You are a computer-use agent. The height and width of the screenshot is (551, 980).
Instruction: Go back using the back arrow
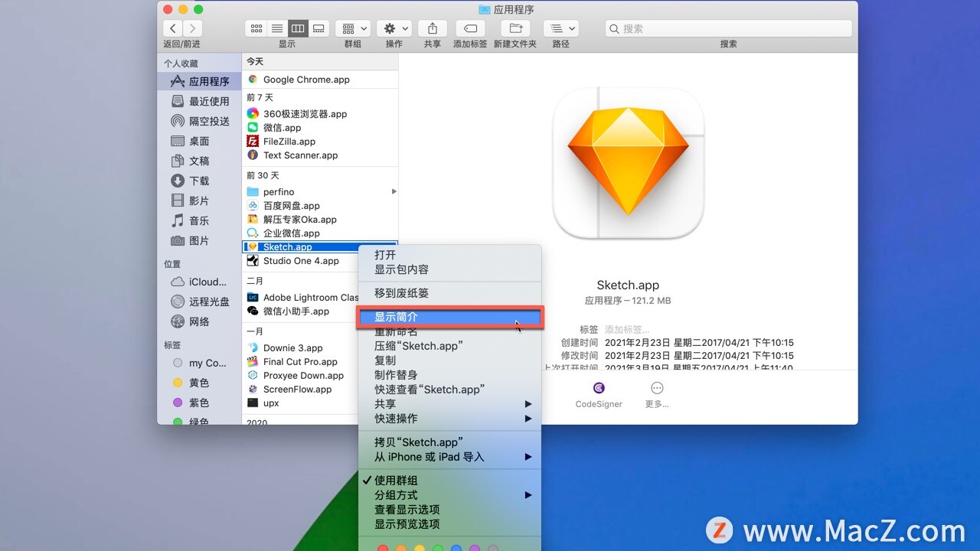point(173,28)
